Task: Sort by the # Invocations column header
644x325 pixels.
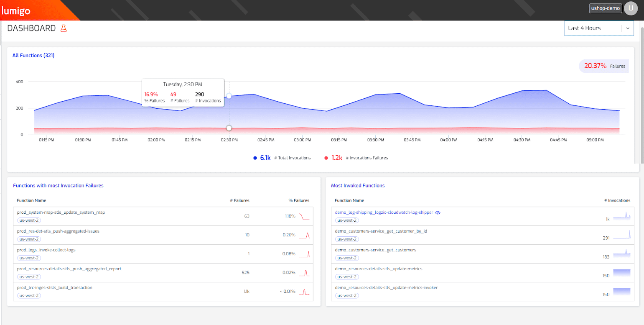Action: 617,200
